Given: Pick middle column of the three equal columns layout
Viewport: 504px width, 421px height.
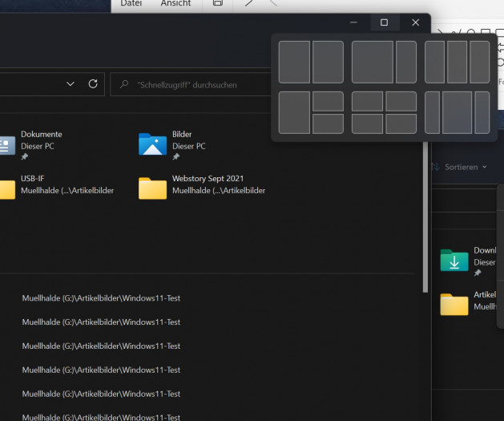Looking at the screenshot, I should (x=457, y=62).
